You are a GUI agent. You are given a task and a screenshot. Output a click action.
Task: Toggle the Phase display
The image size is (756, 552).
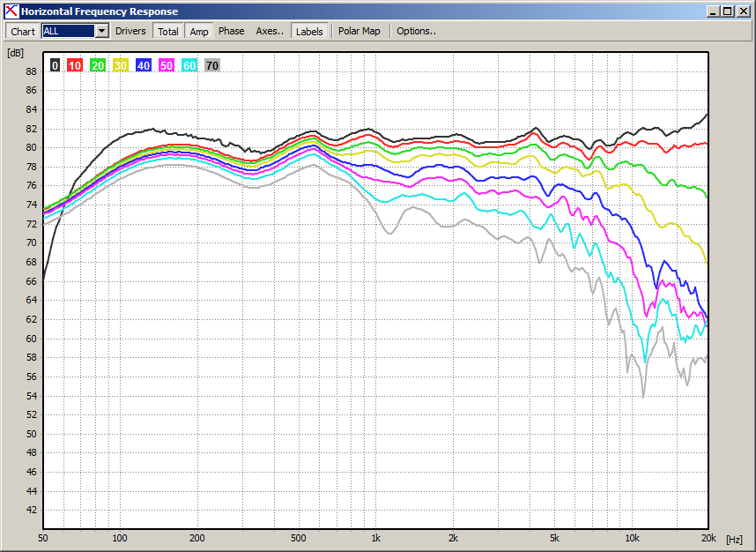pos(232,31)
